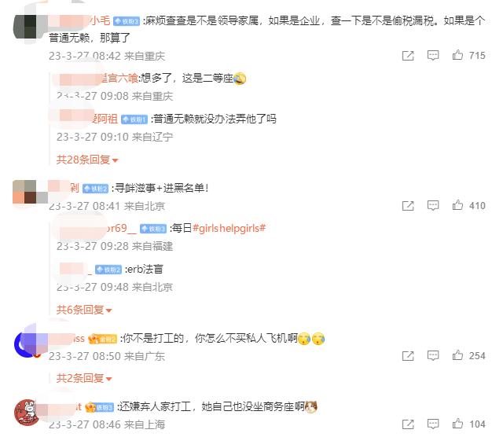492x448 pixels.
Task: Share the comment with 104 likes
Action: coord(408,424)
